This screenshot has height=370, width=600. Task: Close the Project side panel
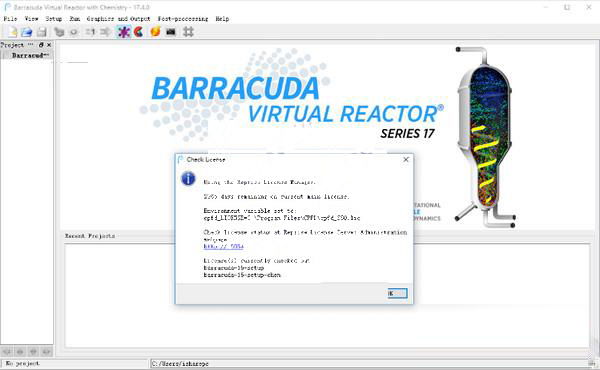click(x=49, y=45)
